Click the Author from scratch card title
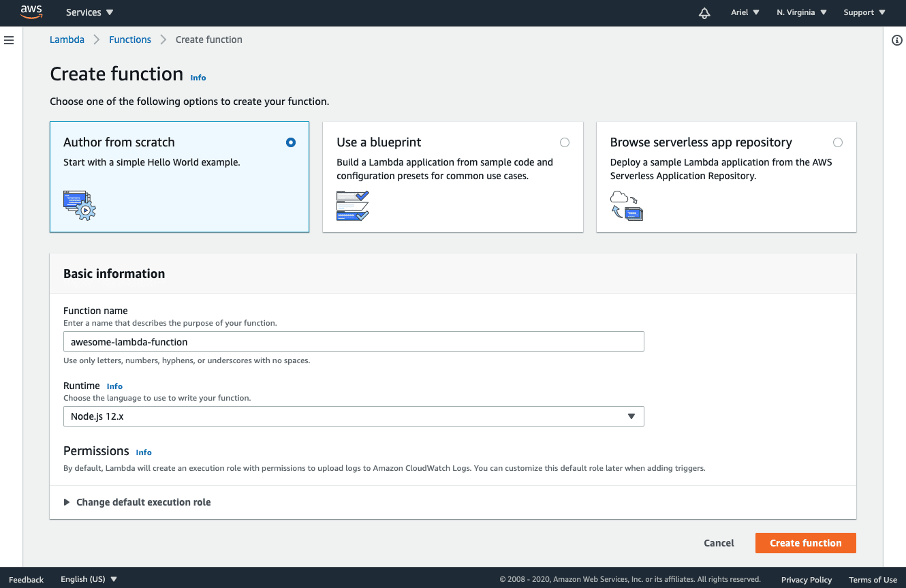The height and width of the screenshot is (588, 906). (x=119, y=142)
